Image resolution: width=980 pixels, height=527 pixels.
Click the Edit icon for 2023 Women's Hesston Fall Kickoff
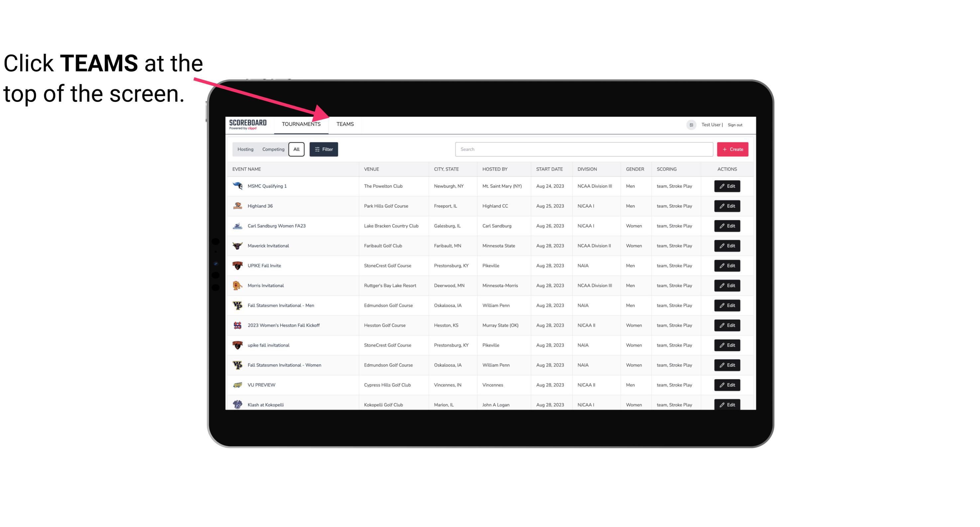pyautogui.click(x=728, y=324)
